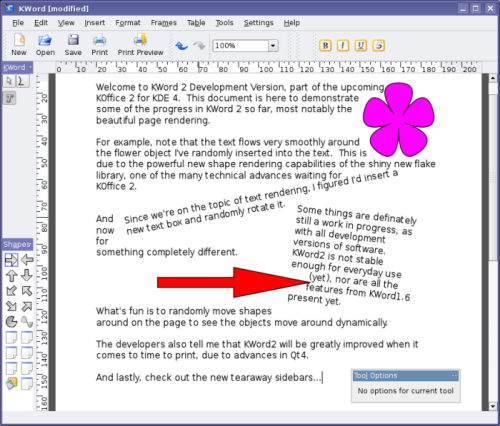
Task: Click the 'Welcome to KWord 2 Development Version' line
Action: [x=240, y=87]
